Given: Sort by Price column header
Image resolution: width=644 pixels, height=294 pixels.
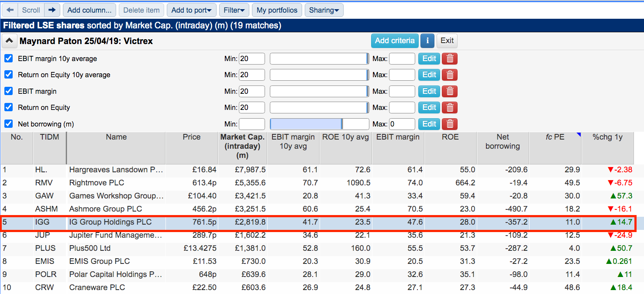Looking at the screenshot, I should pos(192,148).
